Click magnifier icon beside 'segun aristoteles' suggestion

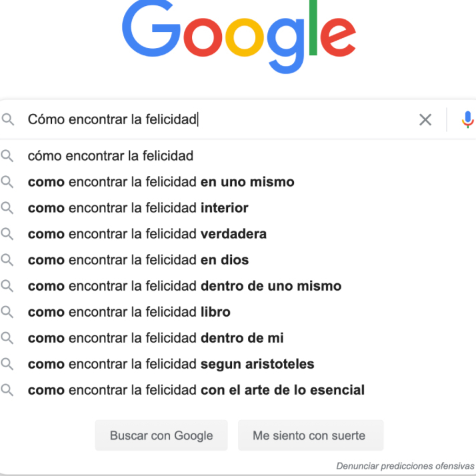coord(7,364)
